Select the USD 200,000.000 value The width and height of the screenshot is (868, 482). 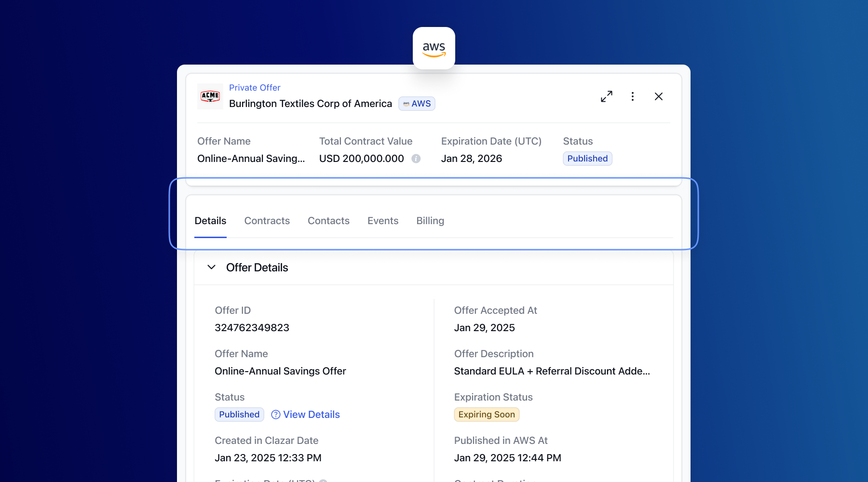pyautogui.click(x=362, y=159)
